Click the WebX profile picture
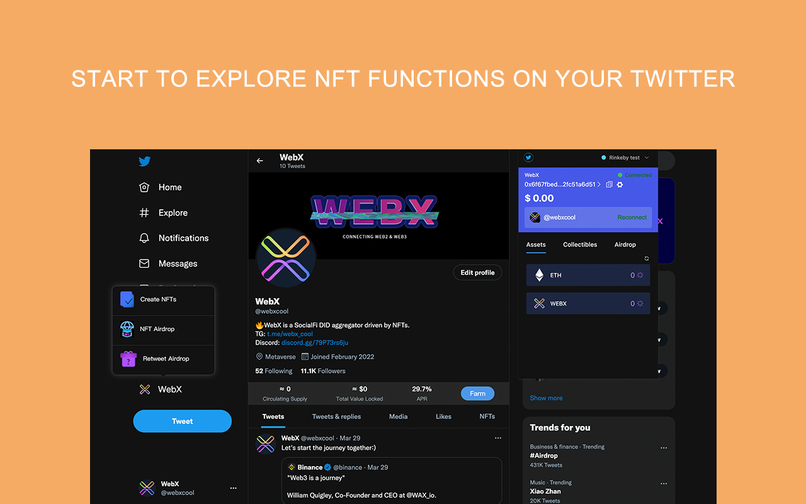Screen dimensions: 806x504 [x=286, y=258]
